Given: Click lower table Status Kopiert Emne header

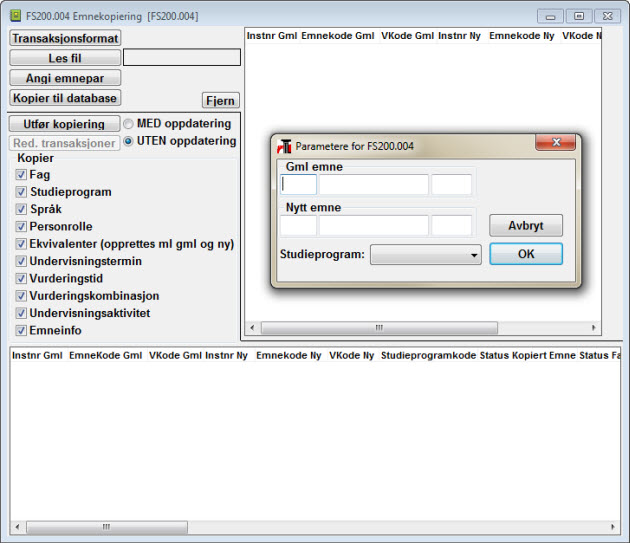Looking at the screenshot, I should pos(528,356).
